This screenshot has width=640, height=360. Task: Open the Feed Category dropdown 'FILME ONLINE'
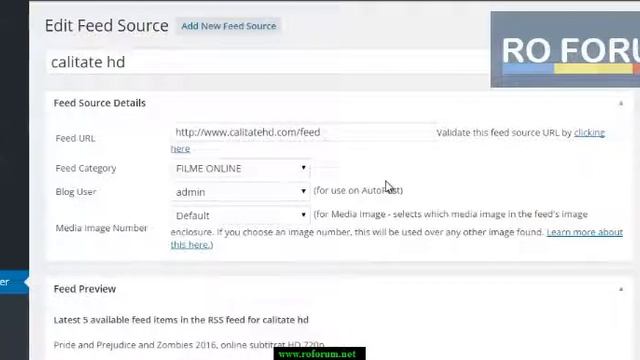click(241, 168)
